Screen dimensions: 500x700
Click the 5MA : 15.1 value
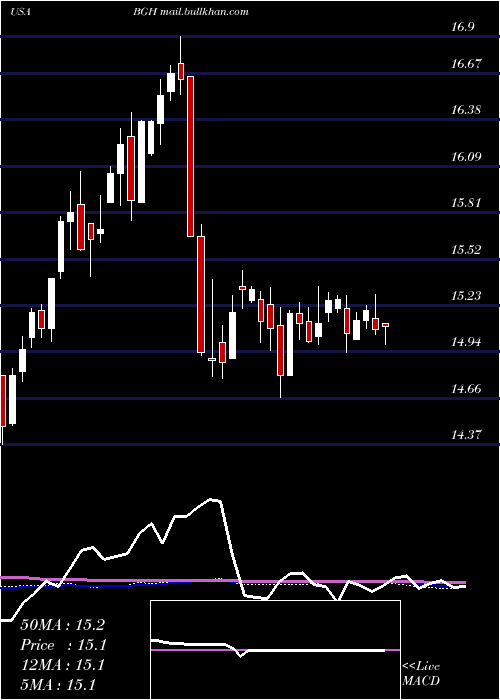pyautogui.click(x=58, y=685)
